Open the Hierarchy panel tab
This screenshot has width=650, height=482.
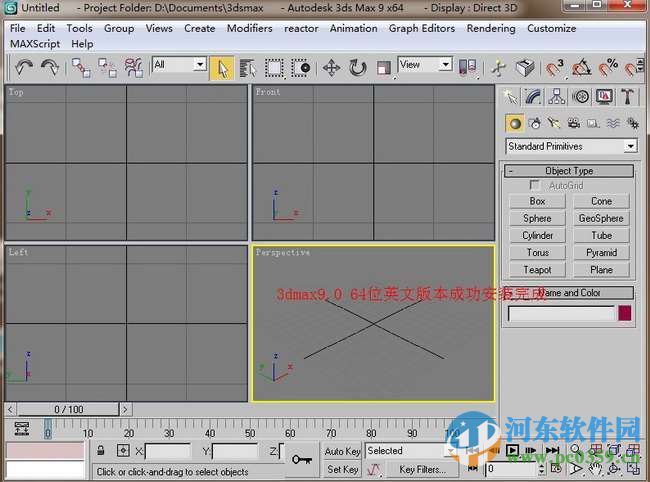pyautogui.click(x=557, y=97)
